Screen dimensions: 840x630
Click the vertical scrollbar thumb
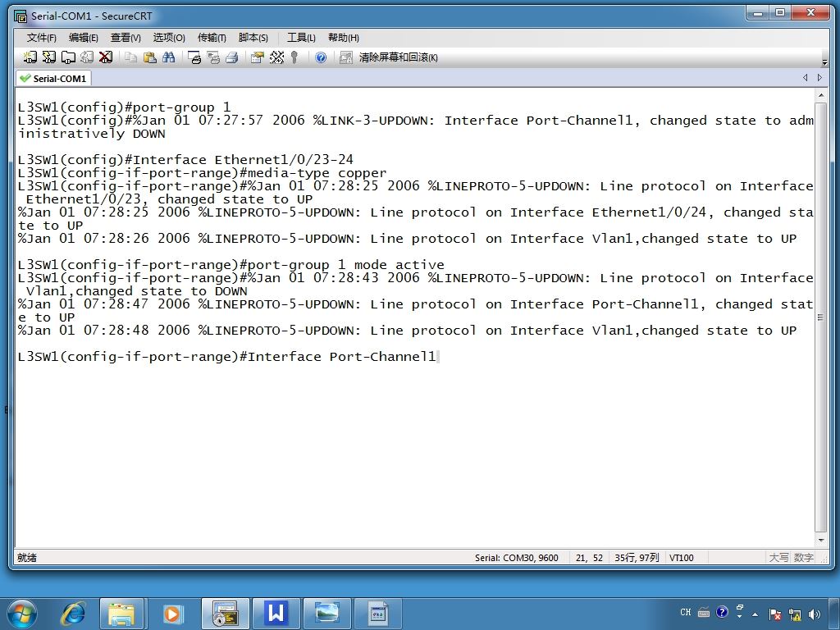pos(820,317)
